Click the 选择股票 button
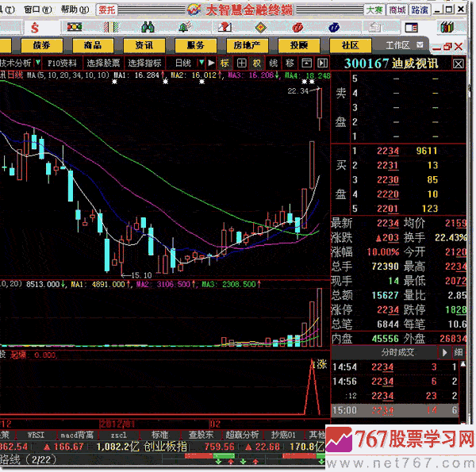The width and height of the screenshot is (476, 472). tap(103, 63)
